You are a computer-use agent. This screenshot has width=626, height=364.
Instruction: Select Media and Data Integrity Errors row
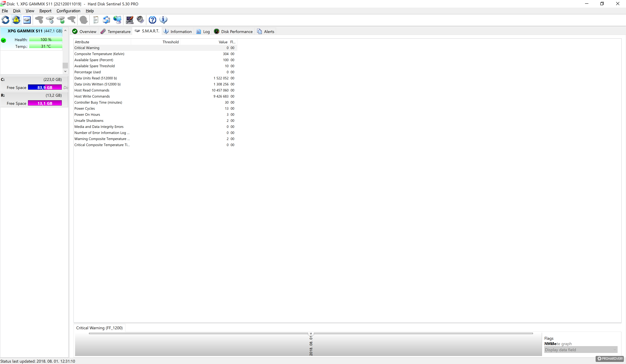point(155,127)
